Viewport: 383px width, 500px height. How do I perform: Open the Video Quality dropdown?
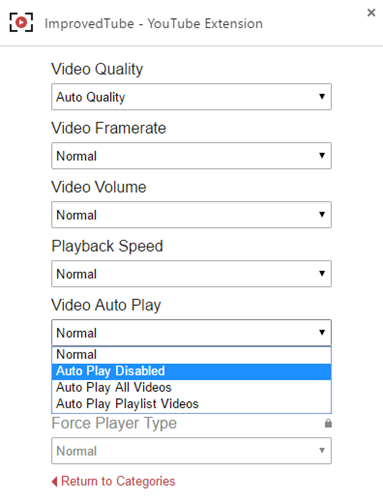coord(191,97)
